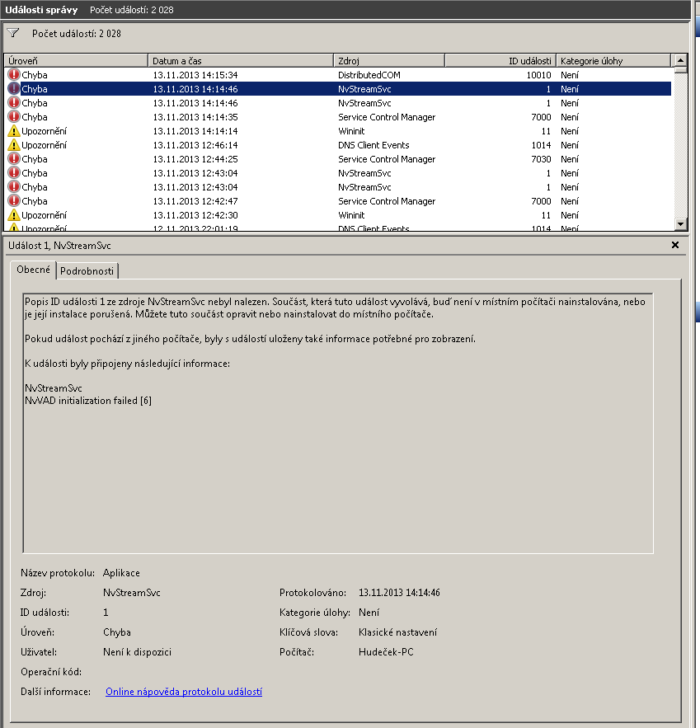
Task: Click the Události správy header title
Action: pos(41,10)
